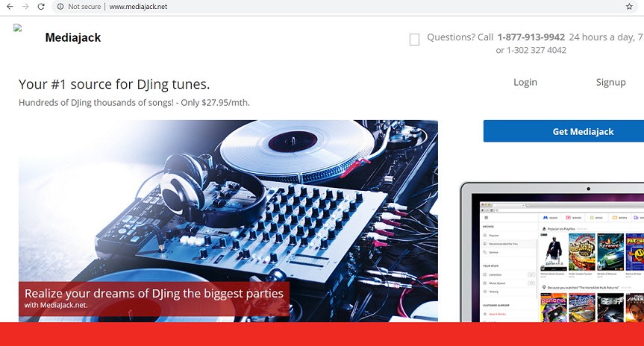Click the Only $27.95/mth pricing text

click(215, 103)
